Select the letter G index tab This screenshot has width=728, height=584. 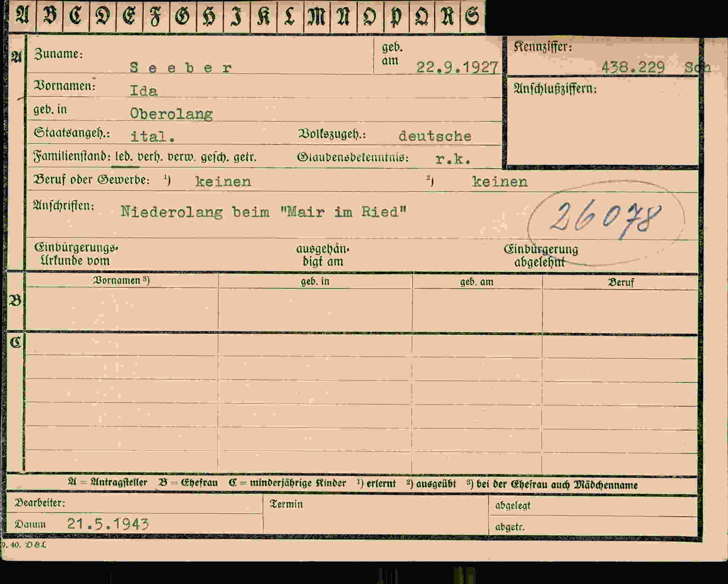point(183,16)
